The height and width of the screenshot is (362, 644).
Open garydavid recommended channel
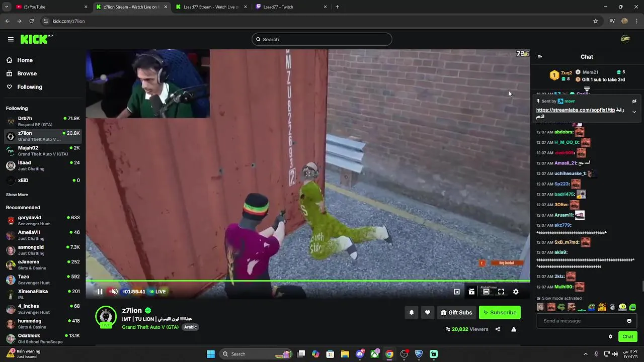(43, 220)
